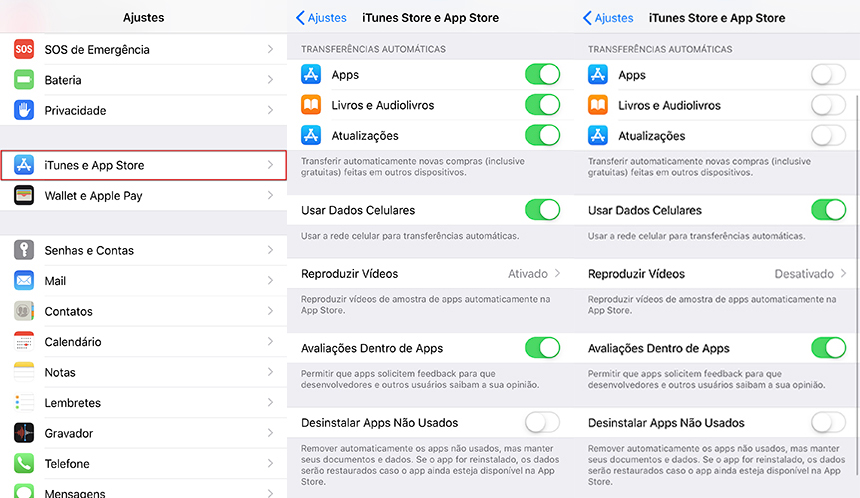Select the Contatos settings label
Screen dimensions: 860x498
[69, 312]
